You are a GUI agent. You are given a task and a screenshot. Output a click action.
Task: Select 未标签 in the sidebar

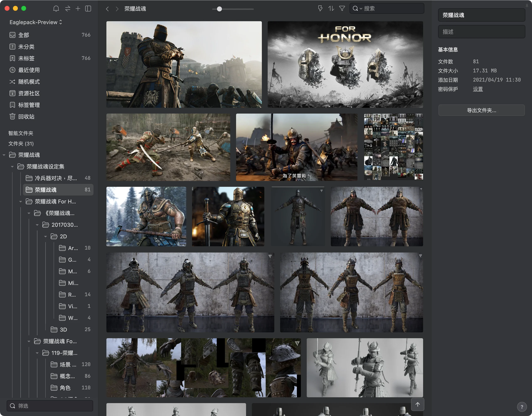(50, 58)
